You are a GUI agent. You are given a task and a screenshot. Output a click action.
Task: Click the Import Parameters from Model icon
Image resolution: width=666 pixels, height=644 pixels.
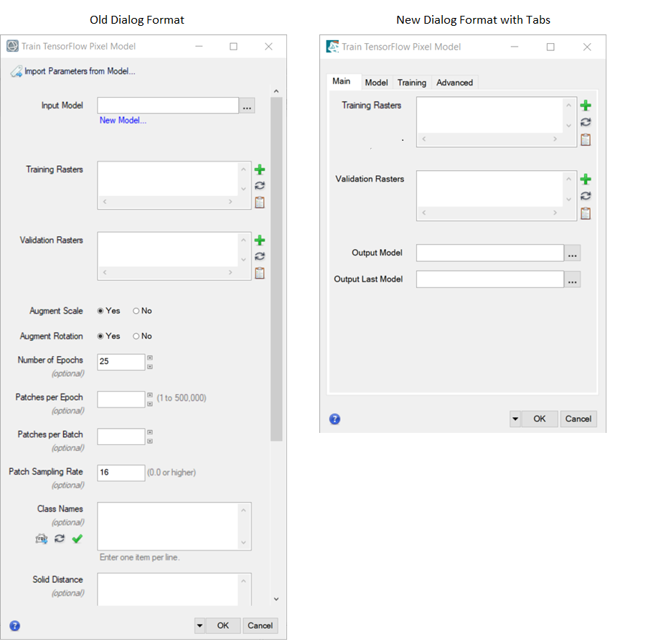(x=16, y=71)
